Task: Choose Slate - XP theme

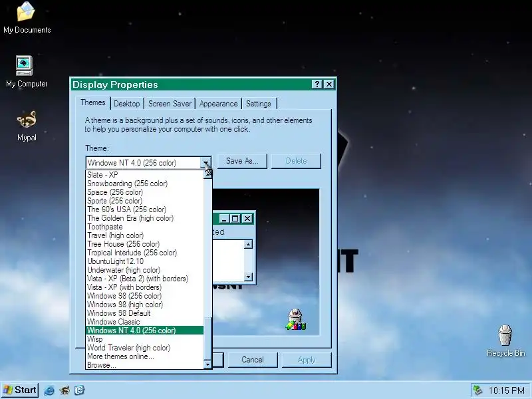Action: (144, 175)
